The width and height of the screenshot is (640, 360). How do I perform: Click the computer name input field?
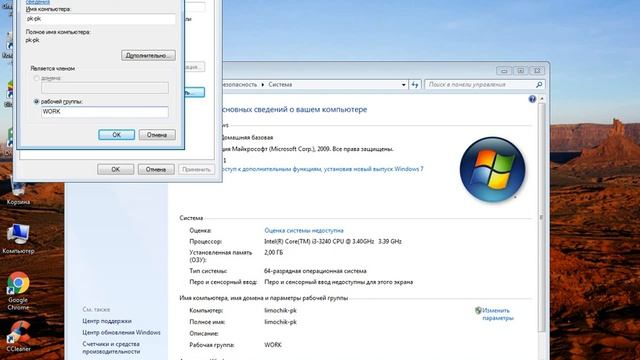100,19
